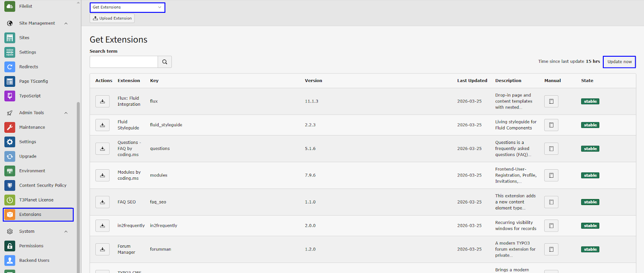Image resolution: width=644 pixels, height=273 pixels.
Task: Click the Upload Extension button
Action: [x=112, y=18]
